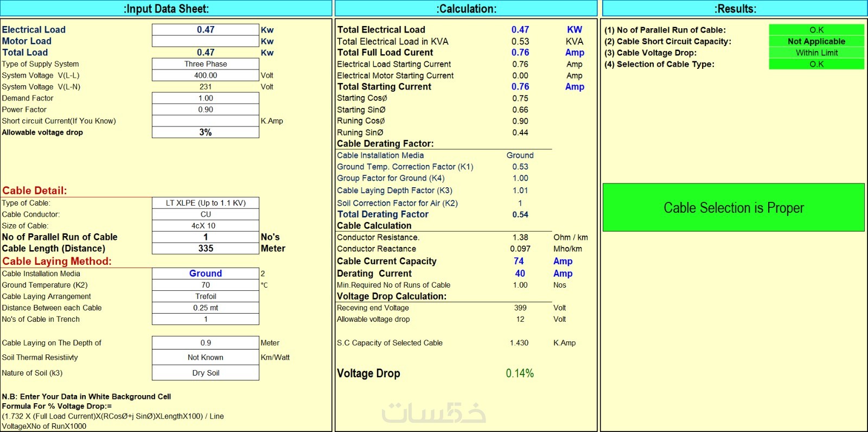This screenshot has height=432, width=868.
Task: Open the Cable Laying Arrangement Trefoil cell
Action: (x=206, y=296)
